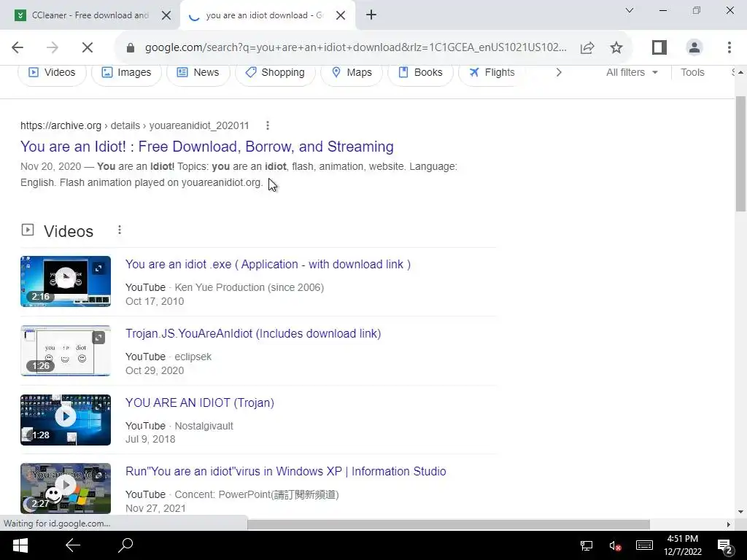The height and width of the screenshot is (560, 747).
Task: Filter results by Images
Action: pos(126,72)
